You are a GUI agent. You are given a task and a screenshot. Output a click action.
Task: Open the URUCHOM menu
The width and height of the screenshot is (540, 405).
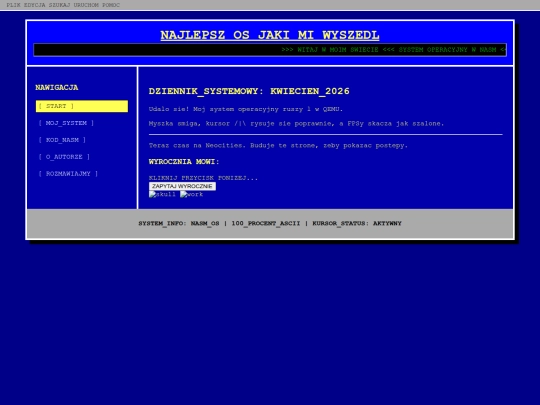[x=86, y=5]
